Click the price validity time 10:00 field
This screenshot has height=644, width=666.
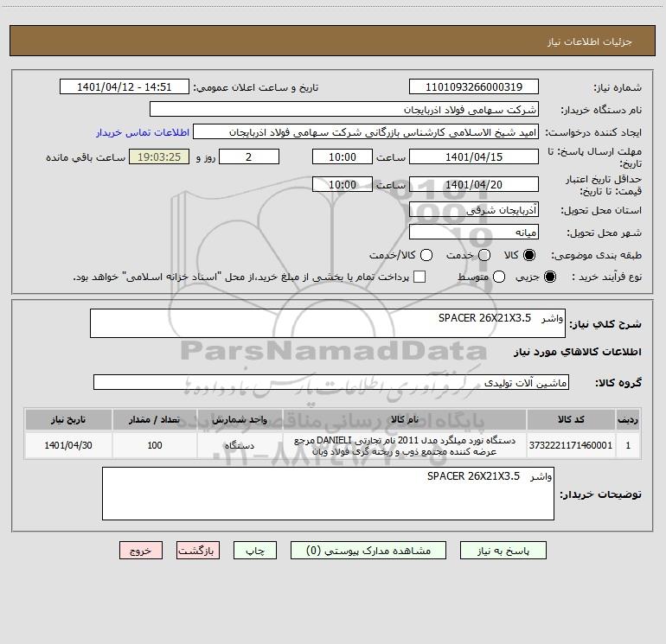pos(343,184)
